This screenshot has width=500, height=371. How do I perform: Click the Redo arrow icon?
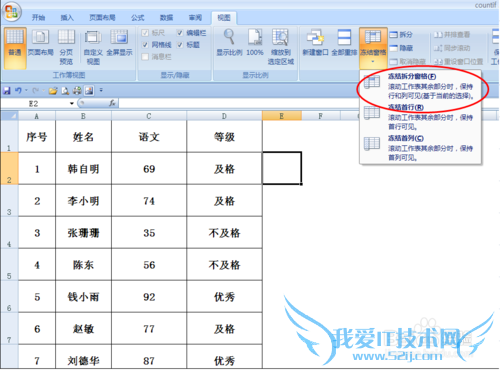(x=36, y=90)
